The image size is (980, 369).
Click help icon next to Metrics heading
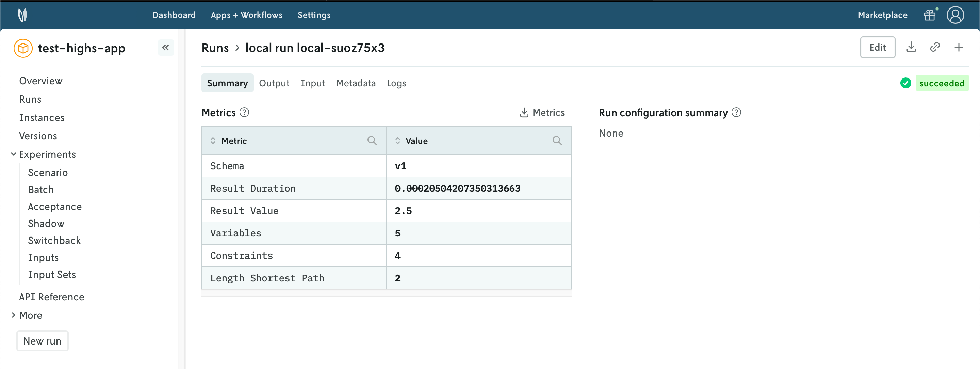(244, 112)
